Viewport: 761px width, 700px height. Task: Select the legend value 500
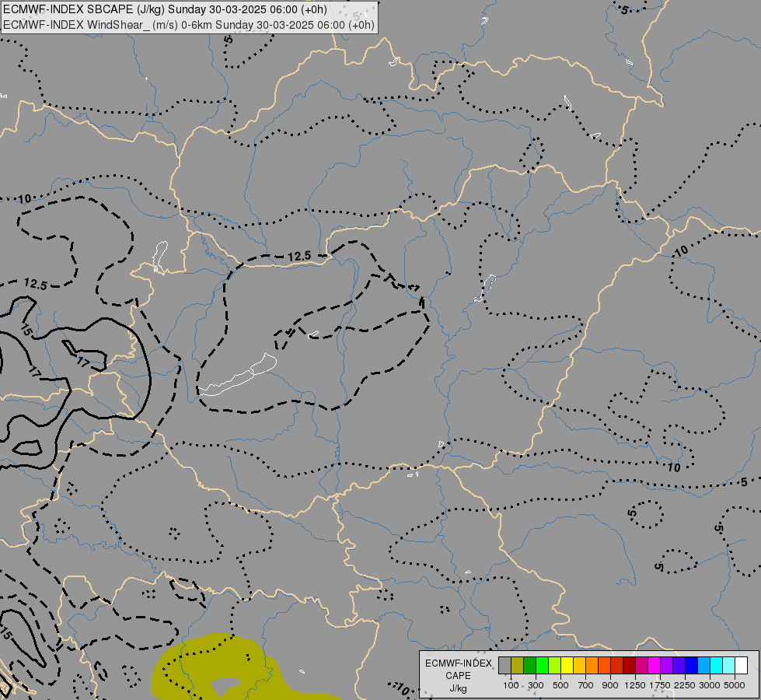point(560,685)
